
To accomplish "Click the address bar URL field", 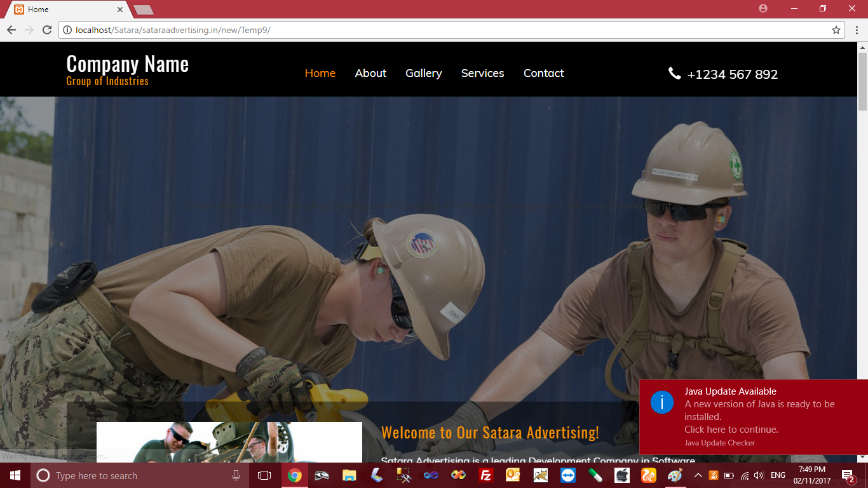I will pyautogui.click(x=445, y=30).
